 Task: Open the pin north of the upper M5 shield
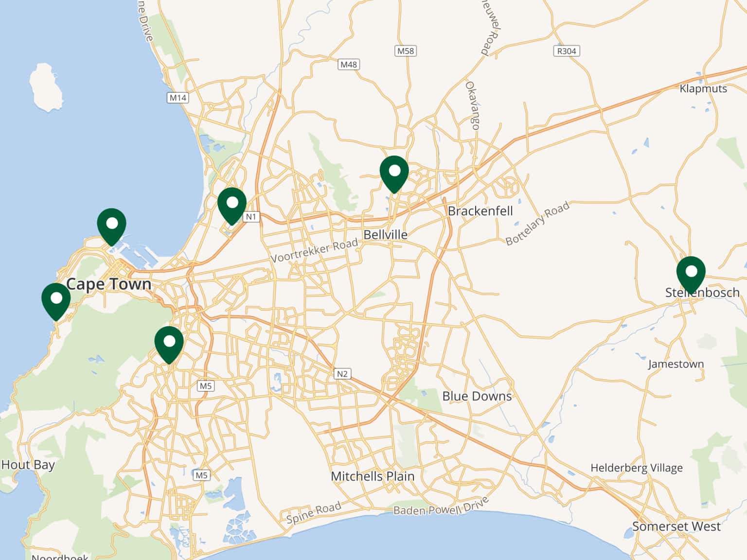coord(169,343)
